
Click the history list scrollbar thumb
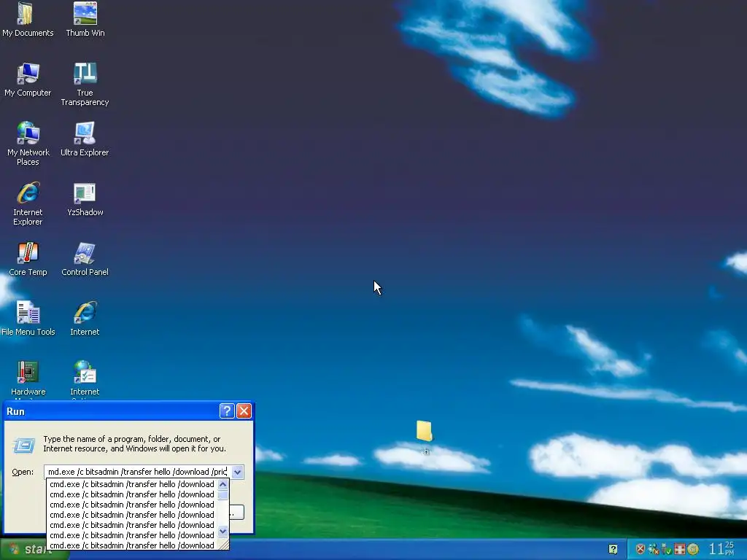pyautogui.click(x=222, y=495)
